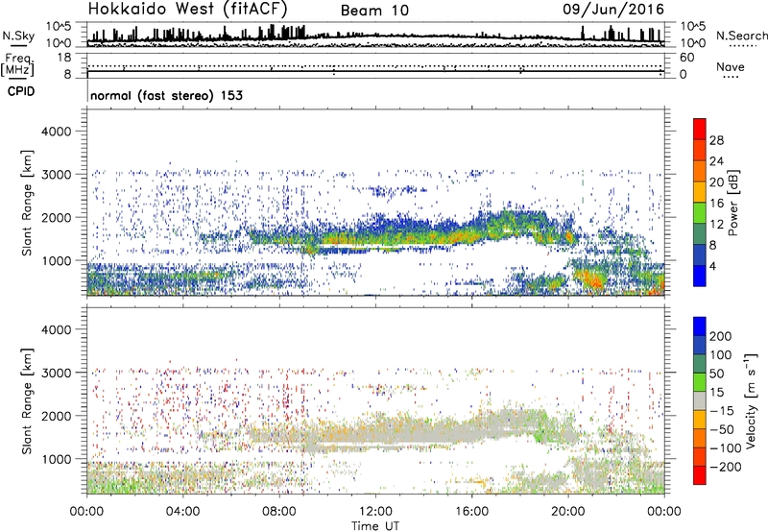Click the "08:00" time axis label

(279, 512)
